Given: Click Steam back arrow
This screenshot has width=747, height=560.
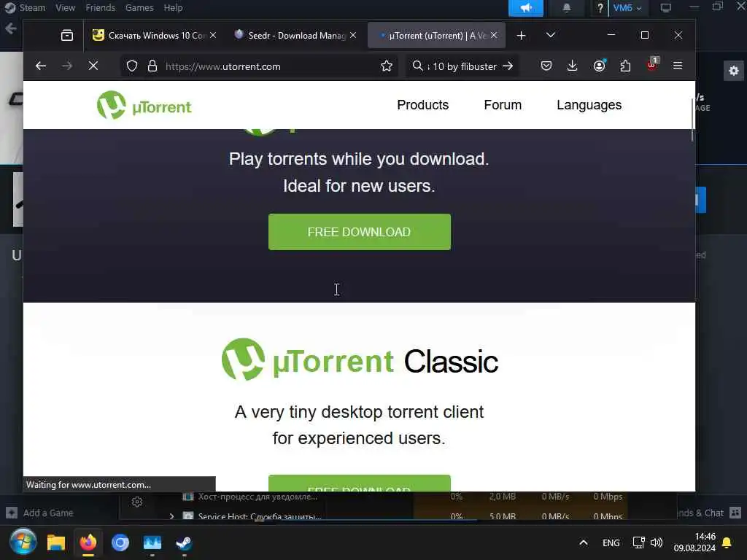Looking at the screenshot, I should [x=10, y=28].
